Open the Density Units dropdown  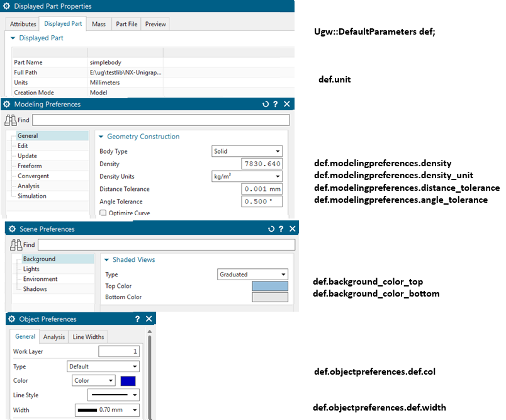click(247, 176)
